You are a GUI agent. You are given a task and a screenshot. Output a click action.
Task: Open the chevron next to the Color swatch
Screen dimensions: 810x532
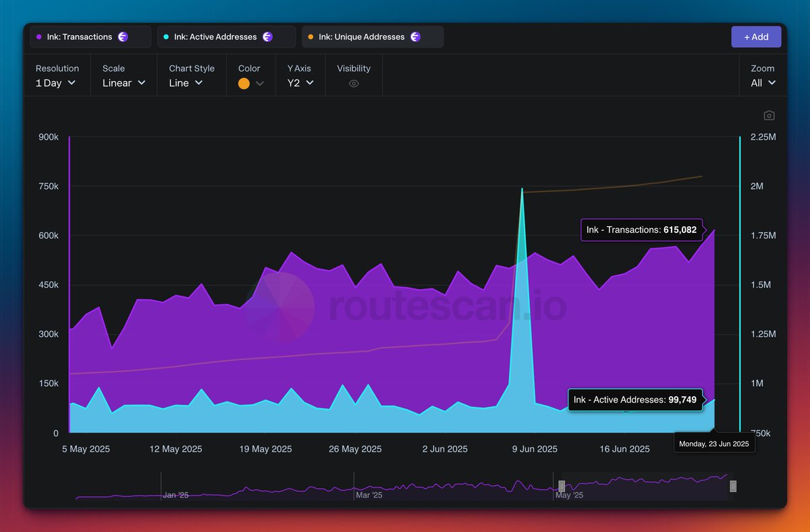coord(261,84)
